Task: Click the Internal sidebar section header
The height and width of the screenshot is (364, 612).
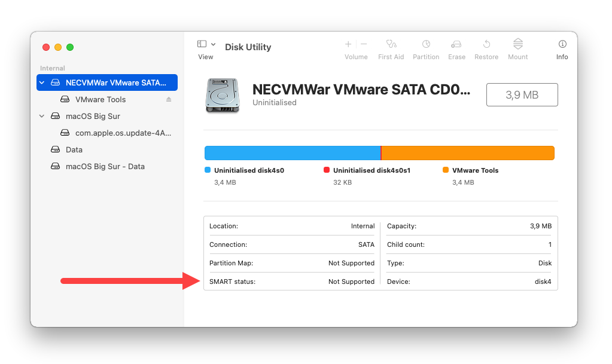Action: pyautogui.click(x=52, y=68)
